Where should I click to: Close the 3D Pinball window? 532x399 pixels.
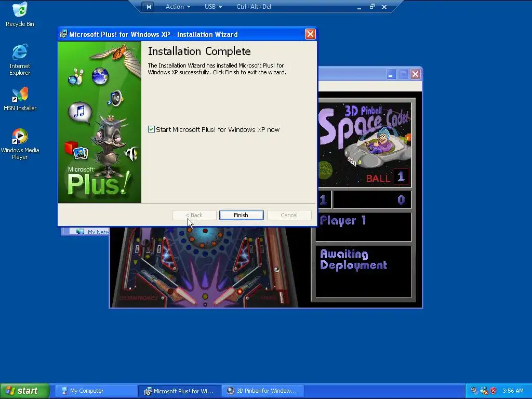click(x=415, y=74)
